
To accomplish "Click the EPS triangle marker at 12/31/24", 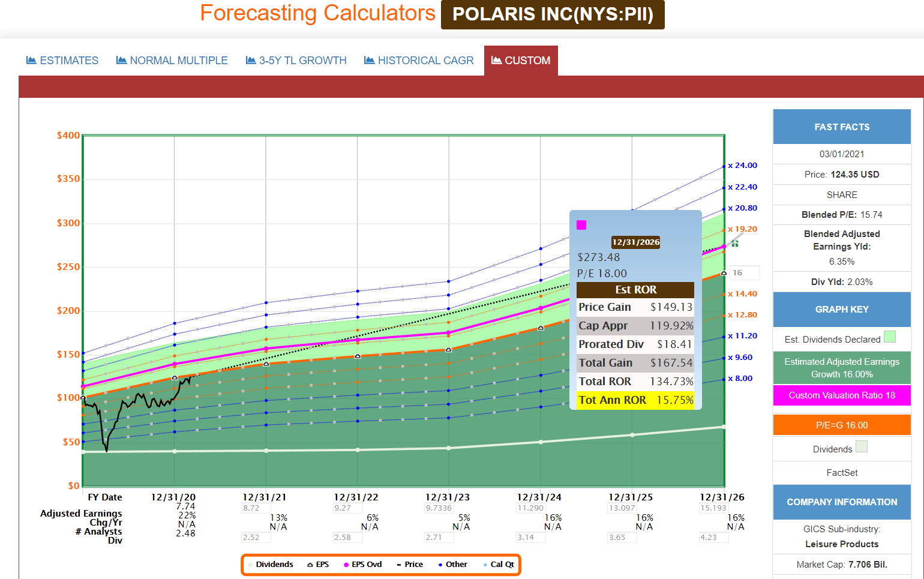I will pos(541,328).
